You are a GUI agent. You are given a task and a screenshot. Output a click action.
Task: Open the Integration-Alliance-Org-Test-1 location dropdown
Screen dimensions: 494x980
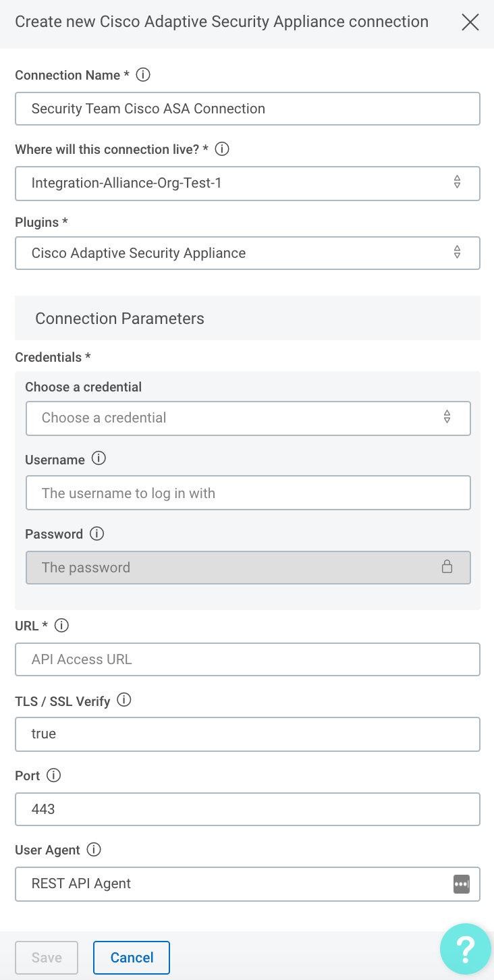(248, 183)
